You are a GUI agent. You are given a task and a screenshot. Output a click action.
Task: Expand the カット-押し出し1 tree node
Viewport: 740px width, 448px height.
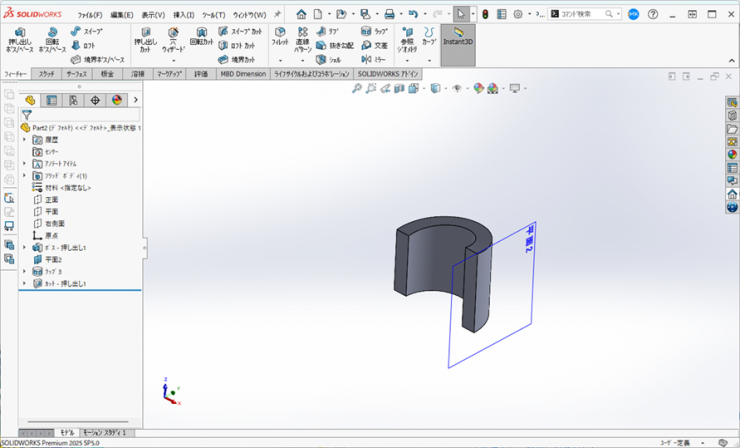coord(25,284)
